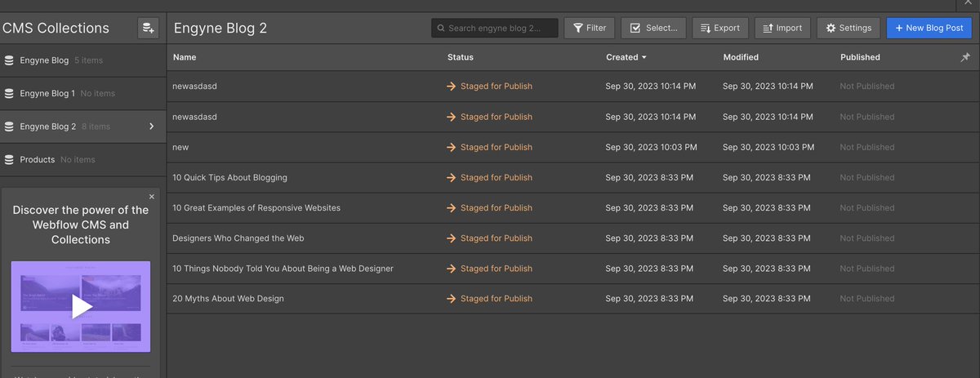Click Staged for Publish status of 'new'
Viewport: 980px width, 378px height.
pos(497,147)
